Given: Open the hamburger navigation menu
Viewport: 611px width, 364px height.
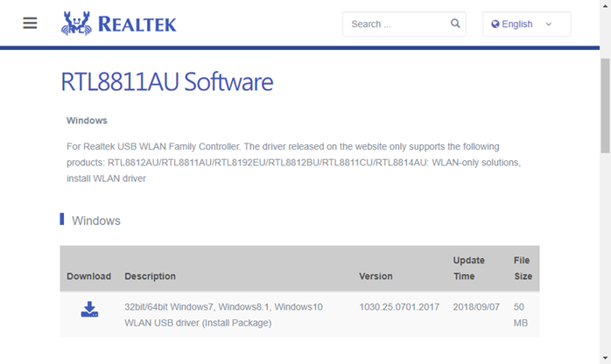Looking at the screenshot, I should click(x=30, y=24).
